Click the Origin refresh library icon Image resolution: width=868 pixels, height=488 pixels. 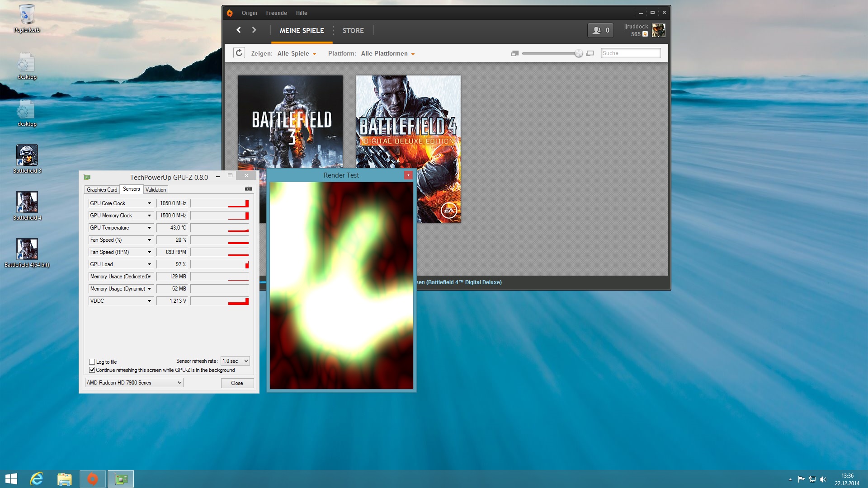239,53
